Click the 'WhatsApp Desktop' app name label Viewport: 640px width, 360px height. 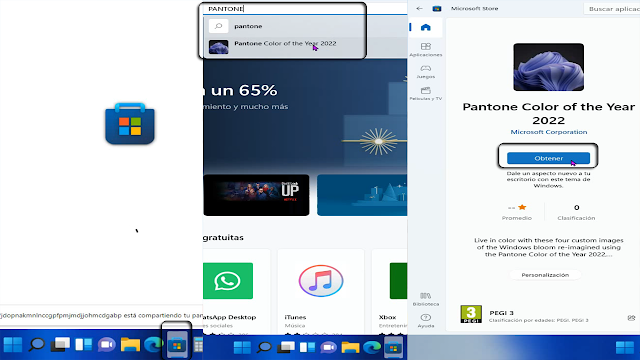click(229, 317)
